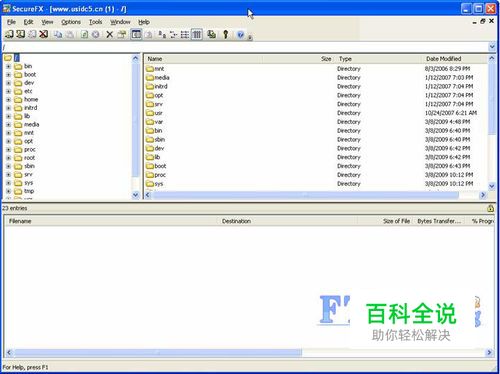
Task: Click the Copy toolbar icon
Action: point(58,34)
